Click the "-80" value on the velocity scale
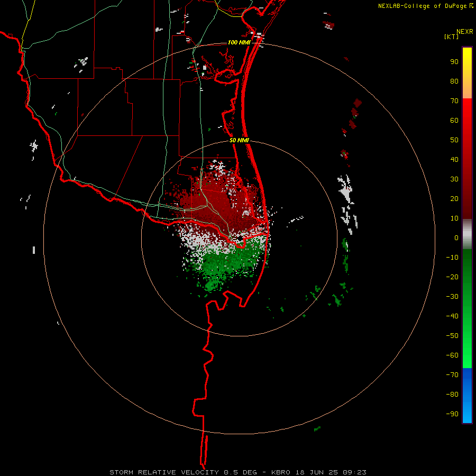The height and width of the screenshot is (476, 476). tap(452, 395)
